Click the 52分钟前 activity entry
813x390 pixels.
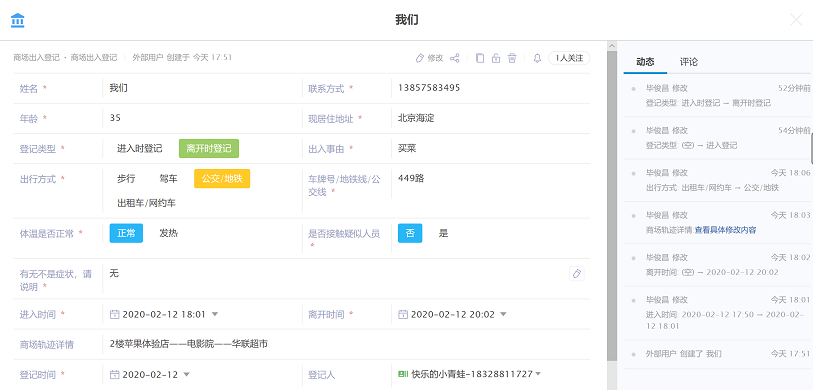point(718,95)
